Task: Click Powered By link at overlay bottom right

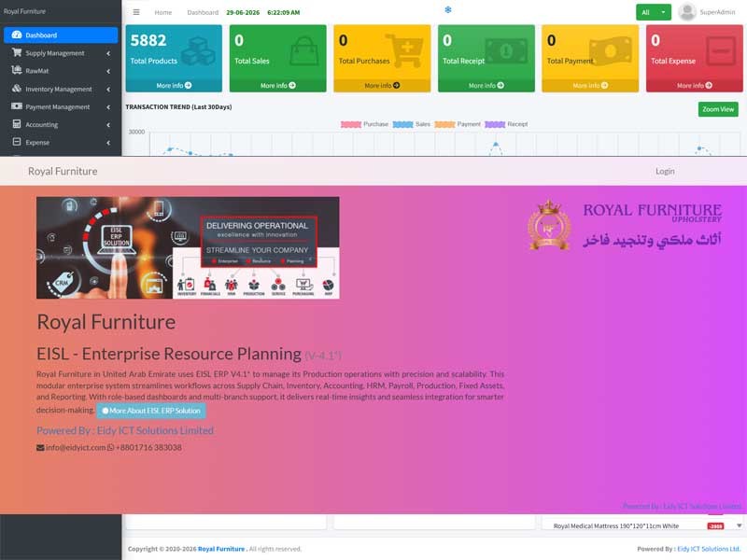Action: 682,506
